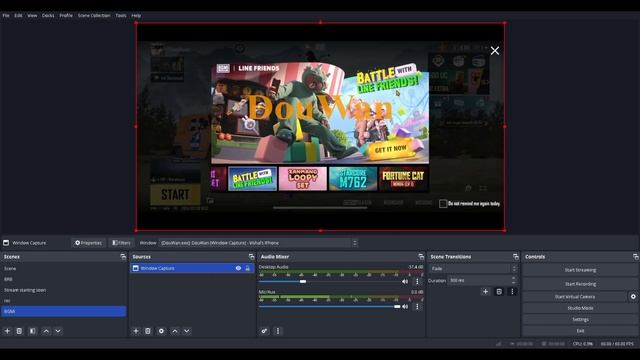Open advanced audio properties gears icon
The height and width of the screenshot is (360, 640).
click(x=264, y=331)
